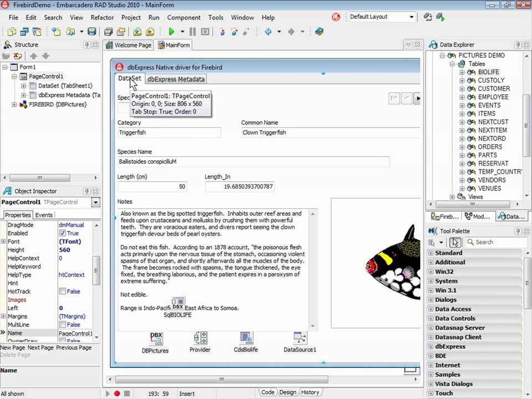This screenshot has width=532, height=399.
Task: Open the Default Layout dropdown
Action: click(411, 17)
